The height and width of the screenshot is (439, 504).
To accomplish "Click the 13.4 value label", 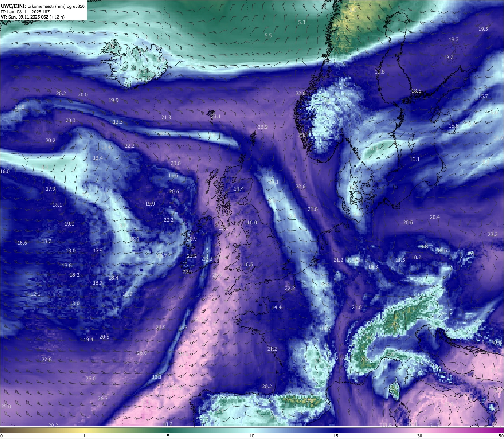I will pos(98,158).
